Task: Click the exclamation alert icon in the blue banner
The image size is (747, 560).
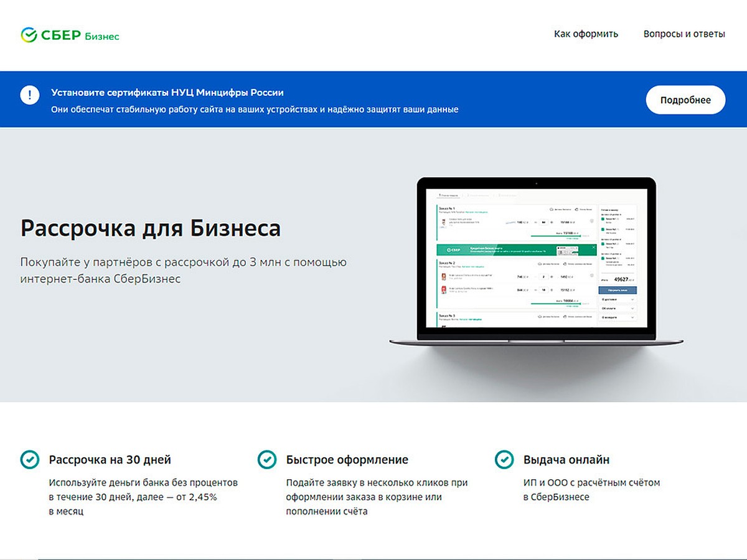Action: pos(29,95)
